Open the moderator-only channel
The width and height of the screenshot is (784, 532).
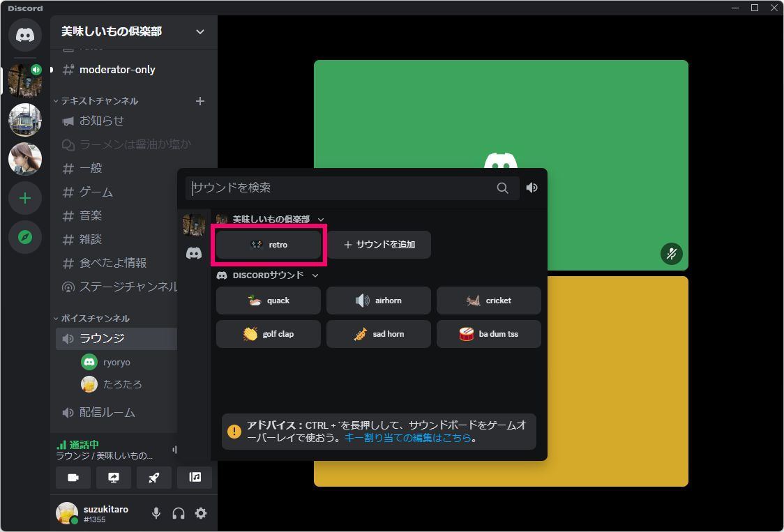click(116, 70)
